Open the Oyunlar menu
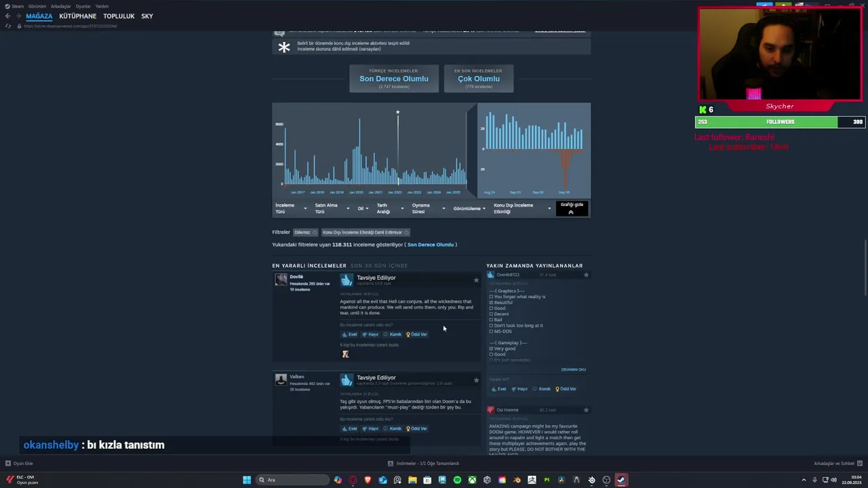The width and height of the screenshot is (868, 488). (83, 6)
